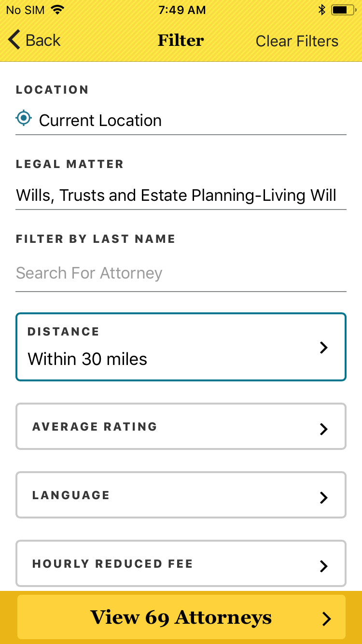Click the Search For Attorney field
362x644 pixels.
pyautogui.click(x=181, y=273)
